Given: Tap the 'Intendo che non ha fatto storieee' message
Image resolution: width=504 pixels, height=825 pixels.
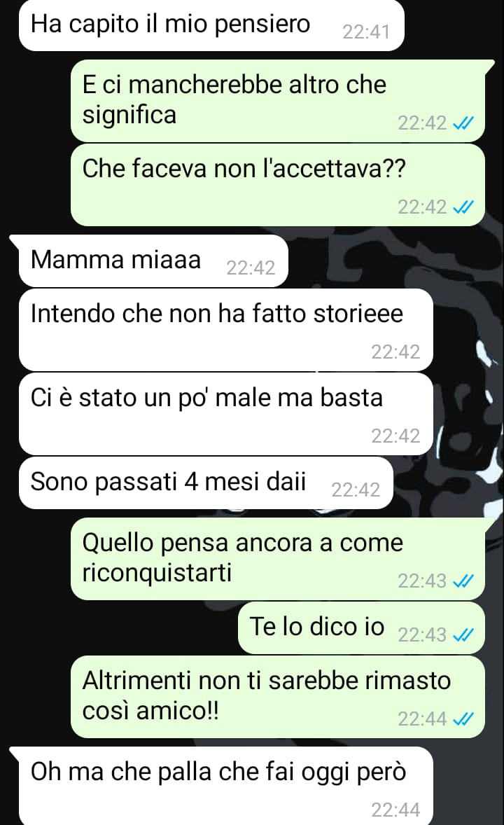Looking at the screenshot, I should (226, 329).
